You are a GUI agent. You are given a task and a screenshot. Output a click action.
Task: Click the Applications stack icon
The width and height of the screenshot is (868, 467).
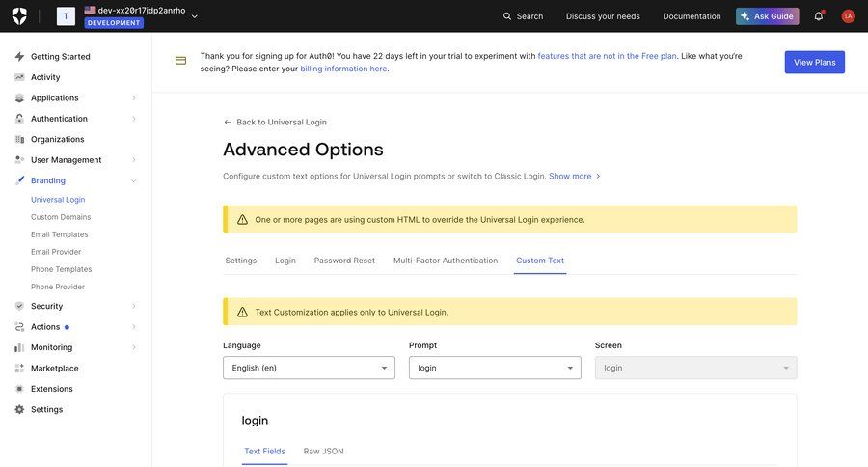pos(19,98)
